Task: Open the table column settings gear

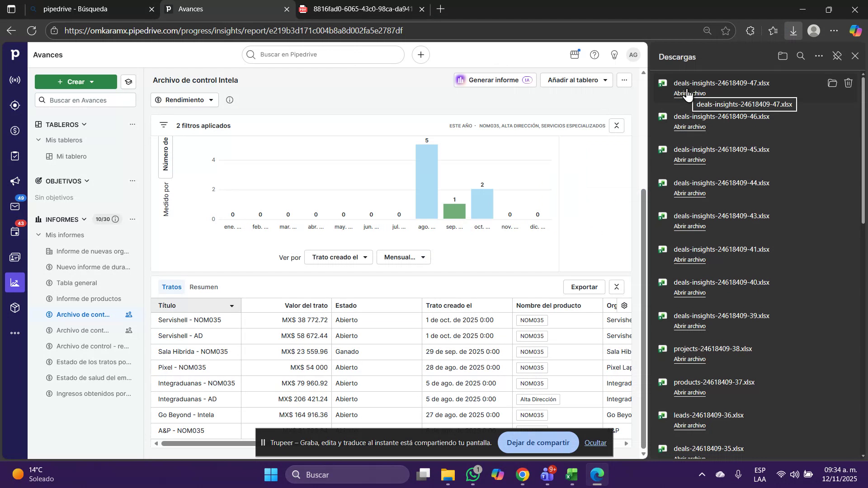Action: tap(624, 305)
